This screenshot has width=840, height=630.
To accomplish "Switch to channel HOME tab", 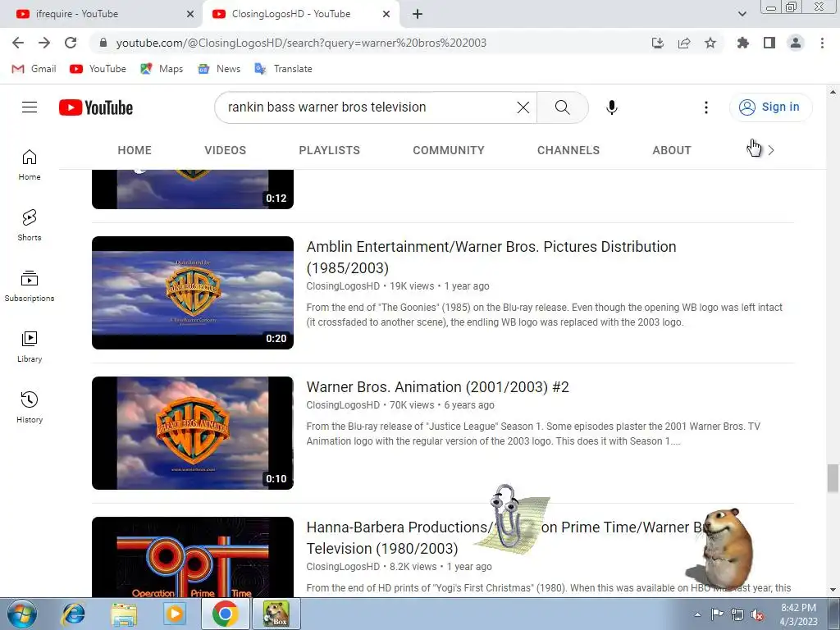I will coord(135,151).
